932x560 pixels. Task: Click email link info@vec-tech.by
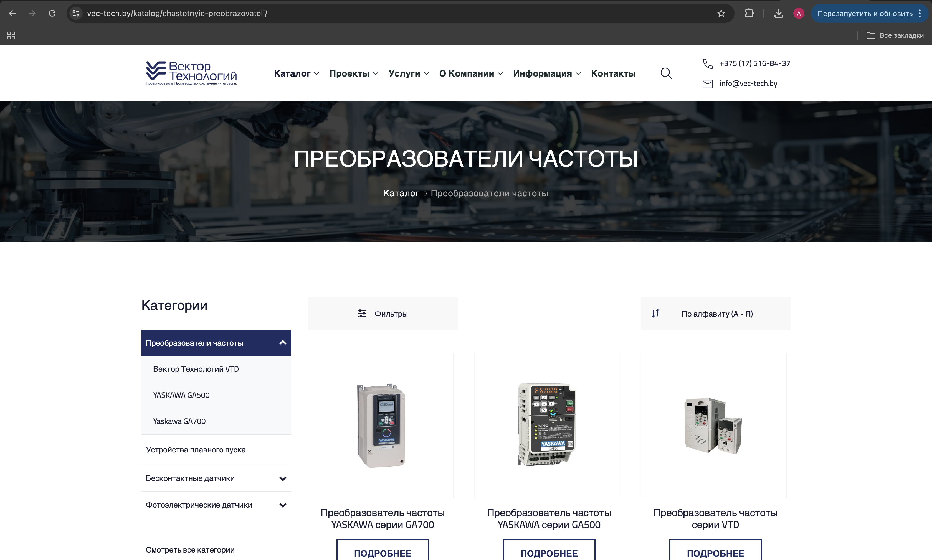coord(748,83)
